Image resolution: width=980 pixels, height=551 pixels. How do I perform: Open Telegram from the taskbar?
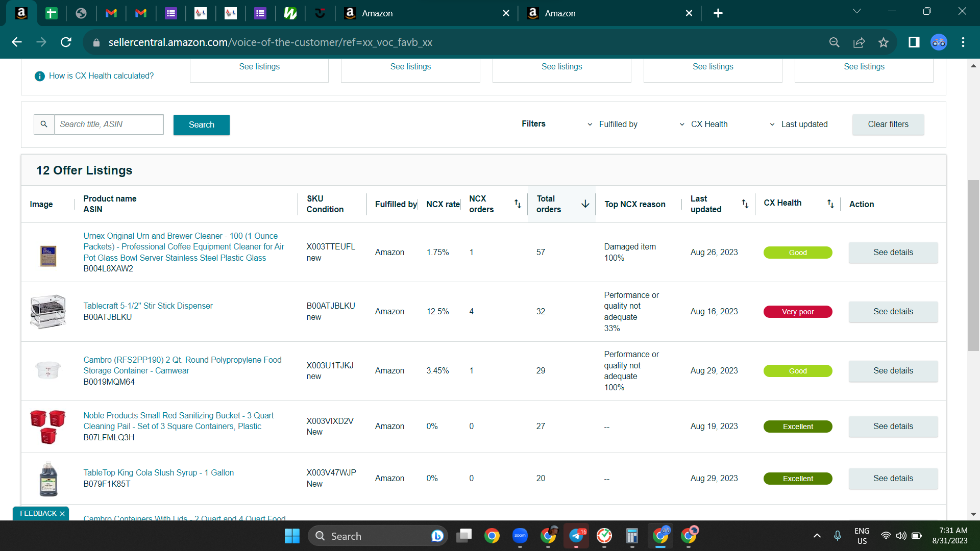576,536
